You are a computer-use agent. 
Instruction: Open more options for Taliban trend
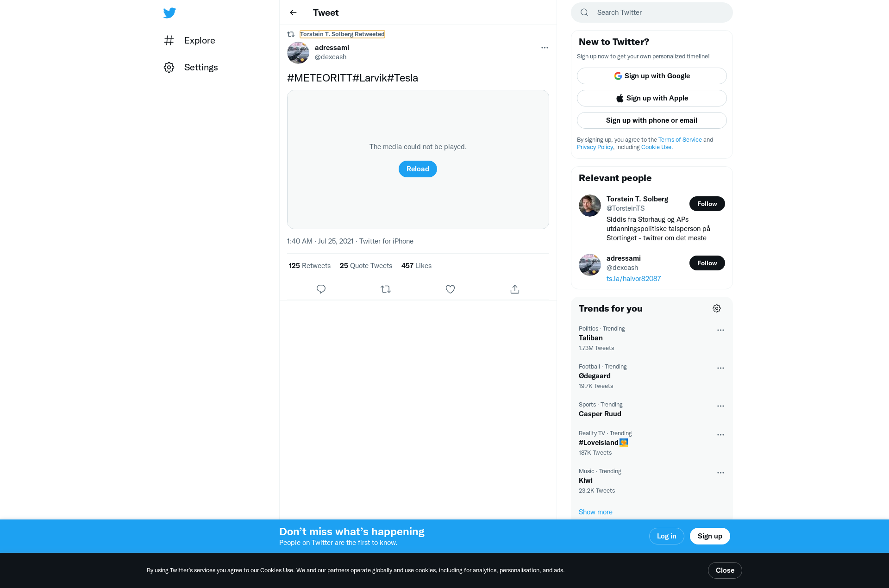point(720,330)
